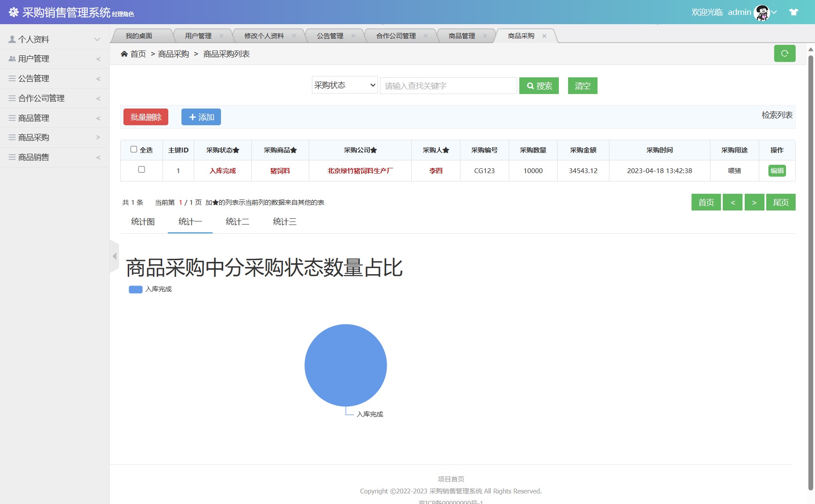Check the 全选 select-all checkbox
The height and width of the screenshot is (504, 815).
tap(134, 149)
